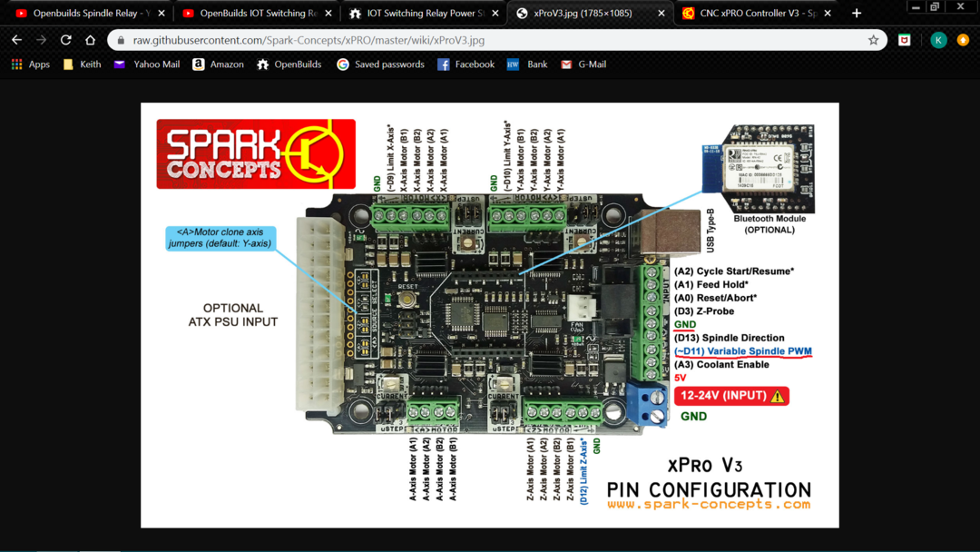Open the Keith bookmarks folder
980x552 pixels.
click(82, 64)
